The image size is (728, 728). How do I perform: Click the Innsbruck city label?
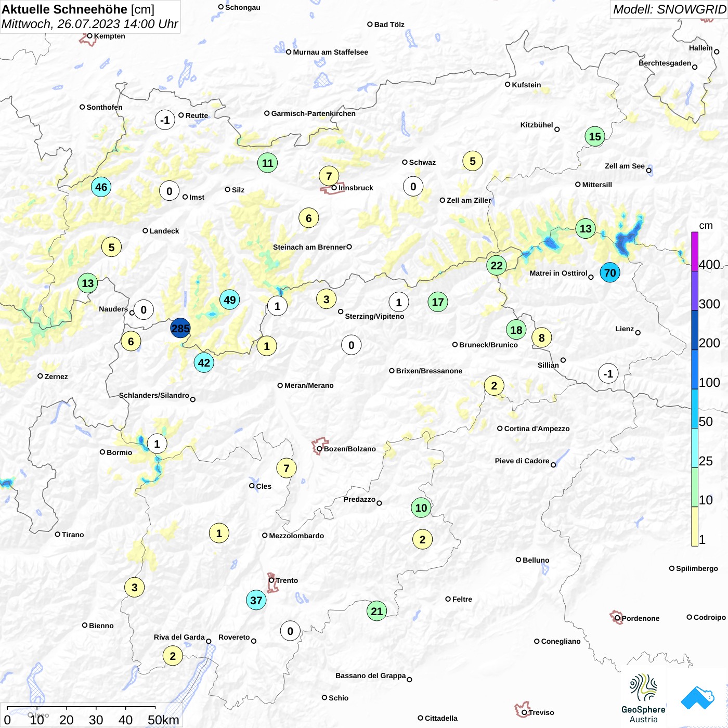pyautogui.click(x=356, y=188)
